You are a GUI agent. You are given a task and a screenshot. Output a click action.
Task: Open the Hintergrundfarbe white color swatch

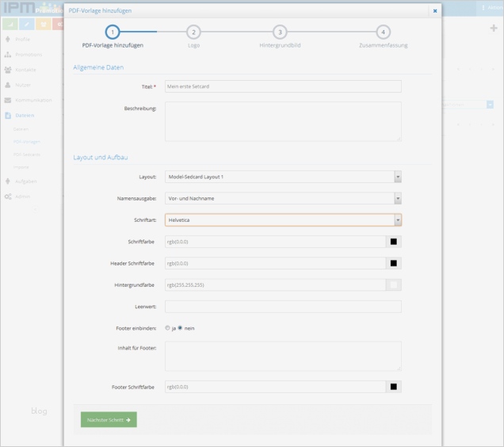pos(393,285)
